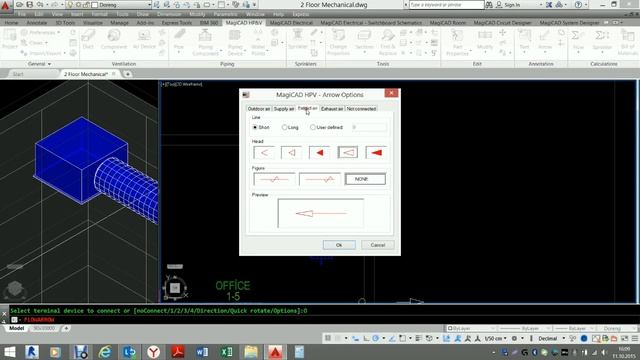Choose the first zigzag Figure option

click(274, 179)
